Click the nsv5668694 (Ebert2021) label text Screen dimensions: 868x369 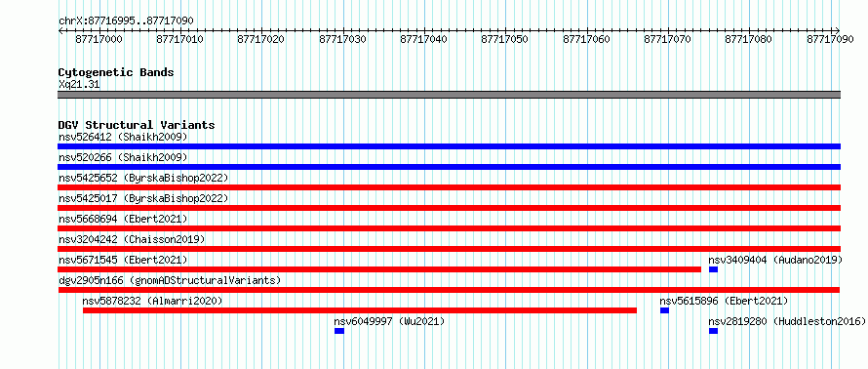tap(123, 219)
